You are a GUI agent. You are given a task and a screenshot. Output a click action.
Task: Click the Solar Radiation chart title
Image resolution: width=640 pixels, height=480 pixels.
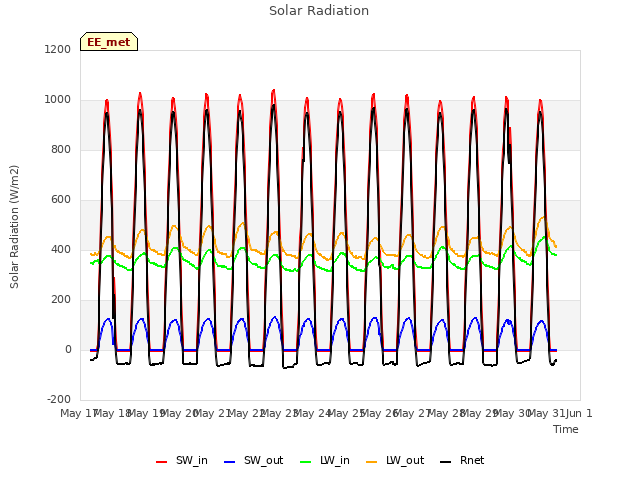point(319,11)
